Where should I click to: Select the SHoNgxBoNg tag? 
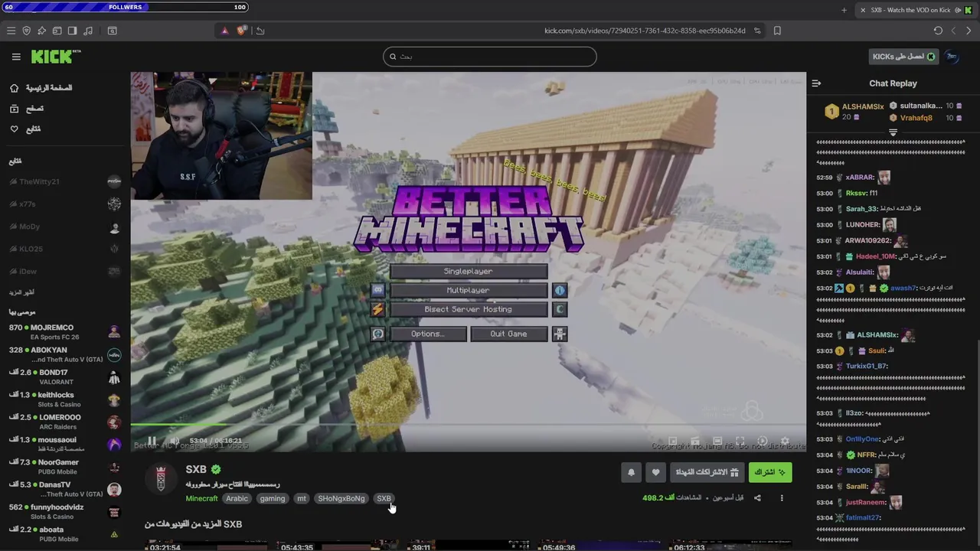tap(341, 498)
